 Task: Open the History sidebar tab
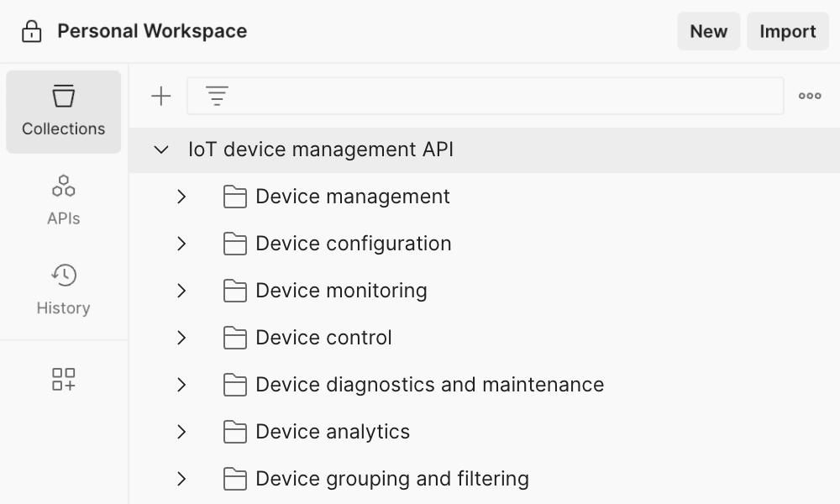64,290
